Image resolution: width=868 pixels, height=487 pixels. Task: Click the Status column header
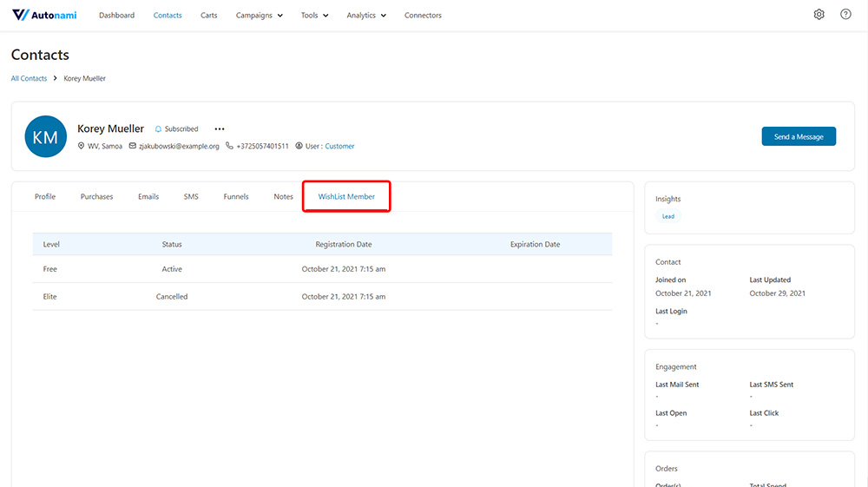click(x=172, y=244)
